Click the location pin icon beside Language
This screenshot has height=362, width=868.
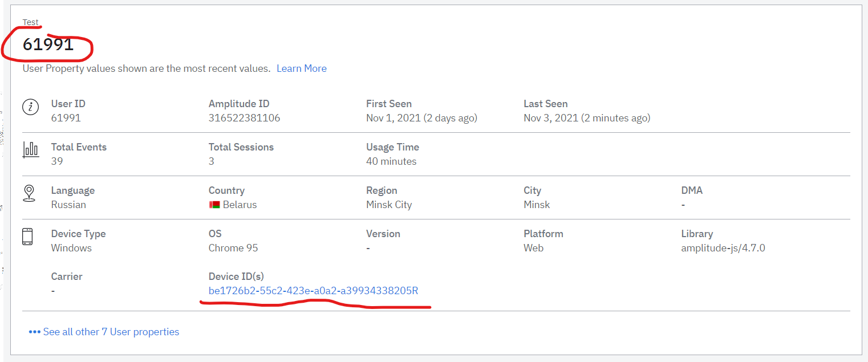coord(29,193)
